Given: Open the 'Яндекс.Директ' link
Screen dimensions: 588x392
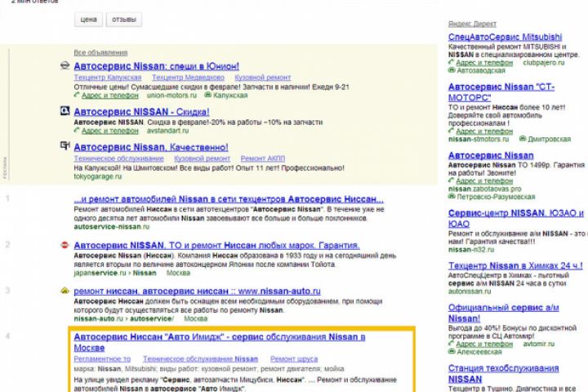Looking at the screenshot, I should point(472,24).
